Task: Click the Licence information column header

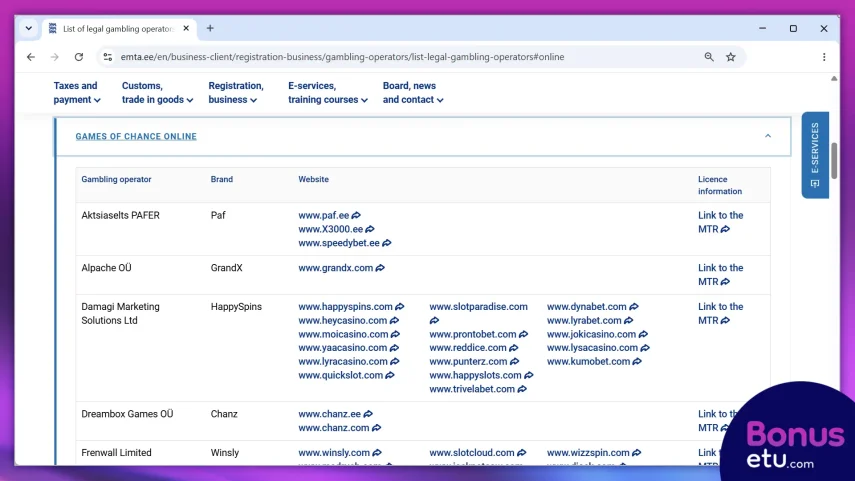Action: (x=720, y=185)
